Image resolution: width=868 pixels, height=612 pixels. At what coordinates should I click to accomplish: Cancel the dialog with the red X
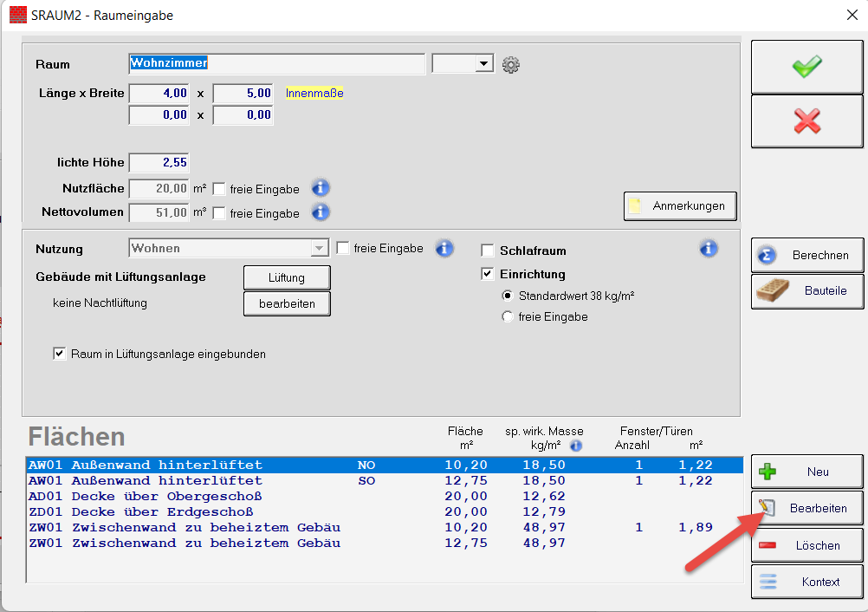tap(806, 121)
